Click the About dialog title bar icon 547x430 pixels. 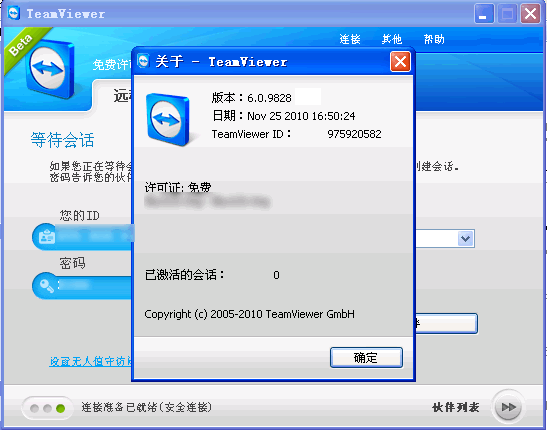[x=143, y=61]
